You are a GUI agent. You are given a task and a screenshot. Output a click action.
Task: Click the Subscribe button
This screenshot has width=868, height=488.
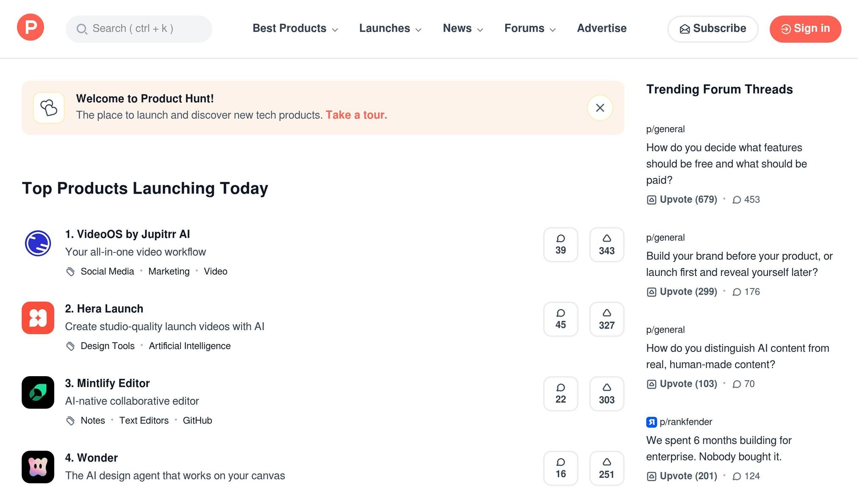click(x=712, y=29)
